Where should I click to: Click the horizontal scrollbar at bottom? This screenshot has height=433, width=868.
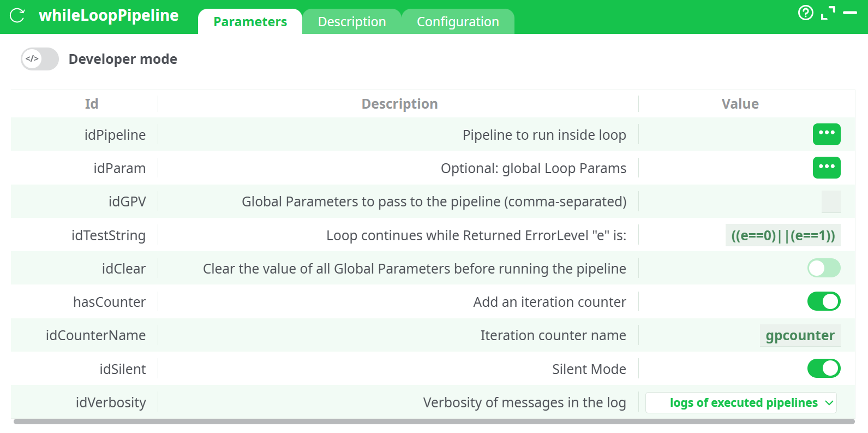coord(434,422)
